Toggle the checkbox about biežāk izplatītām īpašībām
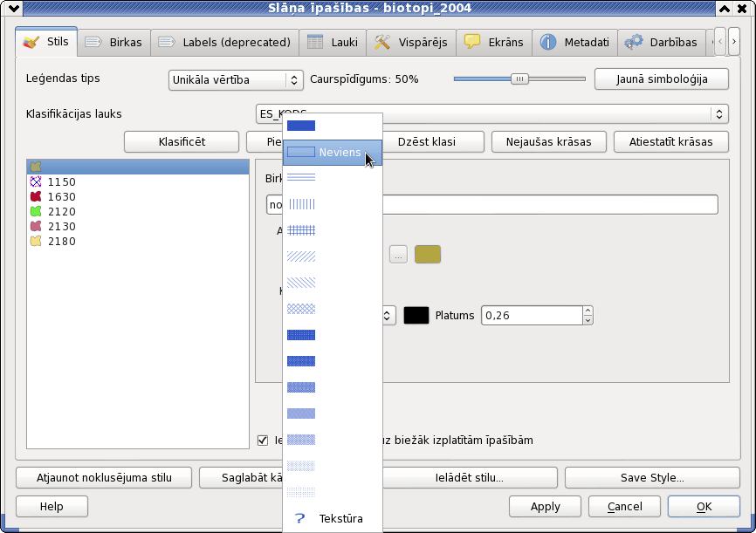This screenshot has width=756, height=533. click(x=263, y=440)
